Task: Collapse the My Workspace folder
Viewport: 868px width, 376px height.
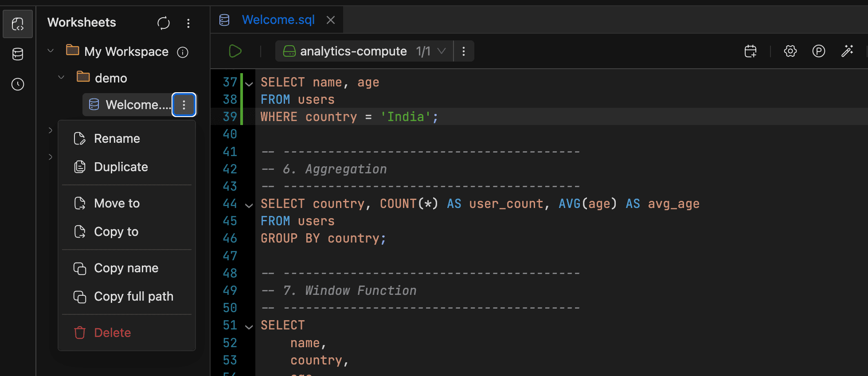Action: click(51, 51)
